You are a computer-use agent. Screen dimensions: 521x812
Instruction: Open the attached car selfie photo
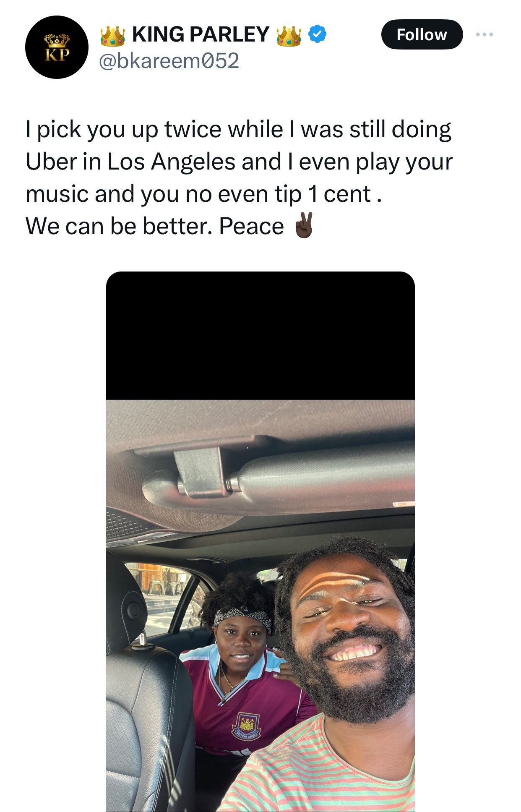(260, 542)
